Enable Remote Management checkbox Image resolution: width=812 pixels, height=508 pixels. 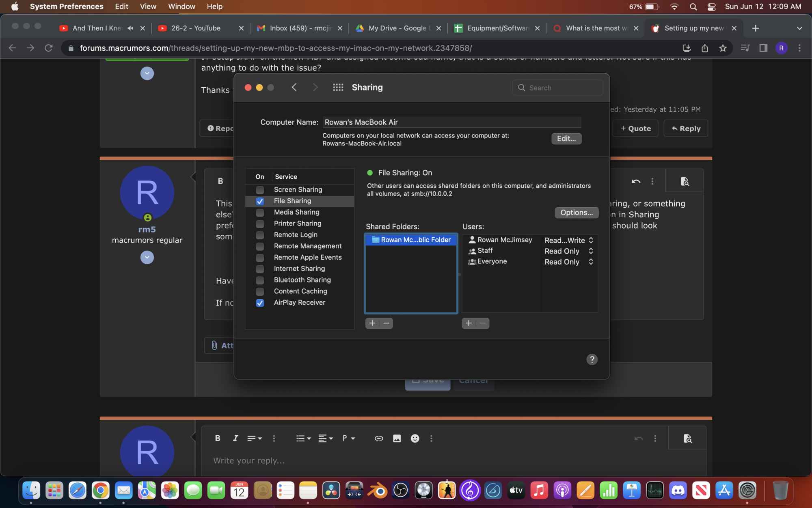pyautogui.click(x=260, y=246)
